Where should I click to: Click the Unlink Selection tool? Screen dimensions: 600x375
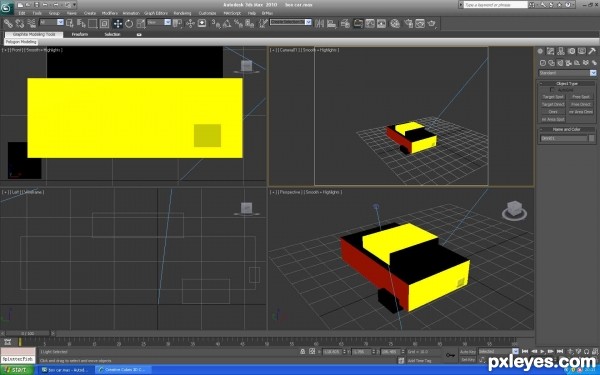pyautogui.click(x=20, y=23)
